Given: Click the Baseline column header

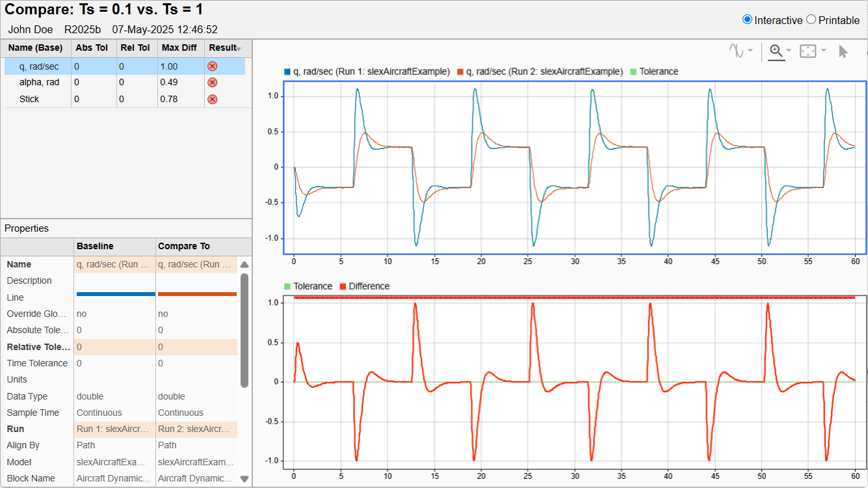Looking at the screenshot, I should click(x=114, y=246).
